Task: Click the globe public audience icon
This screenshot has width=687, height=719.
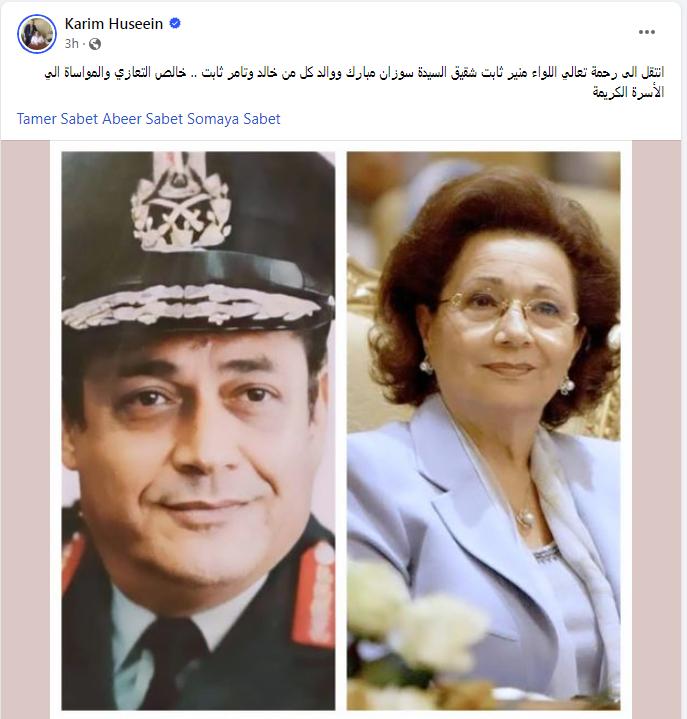Action: [94, 44]
